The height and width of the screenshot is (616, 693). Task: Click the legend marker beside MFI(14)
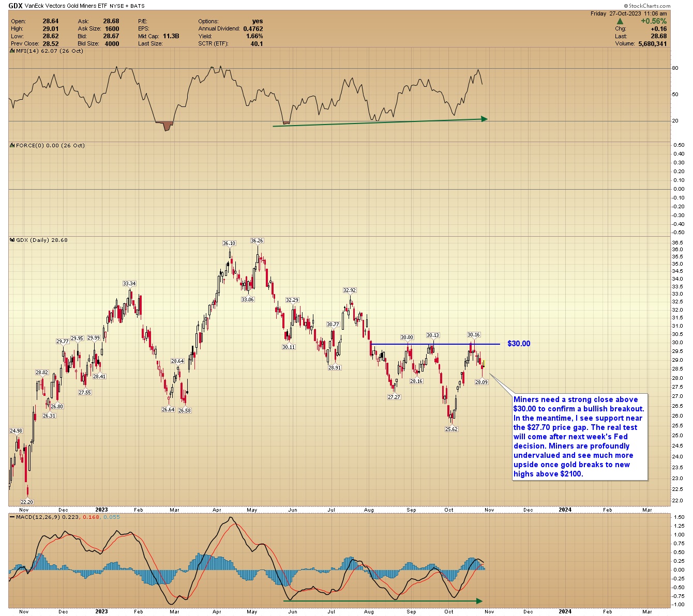pyautogui.click(x=13, y=51)
